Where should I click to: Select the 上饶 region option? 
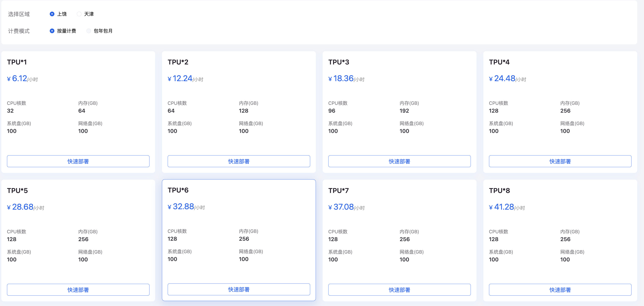point(52,14)
